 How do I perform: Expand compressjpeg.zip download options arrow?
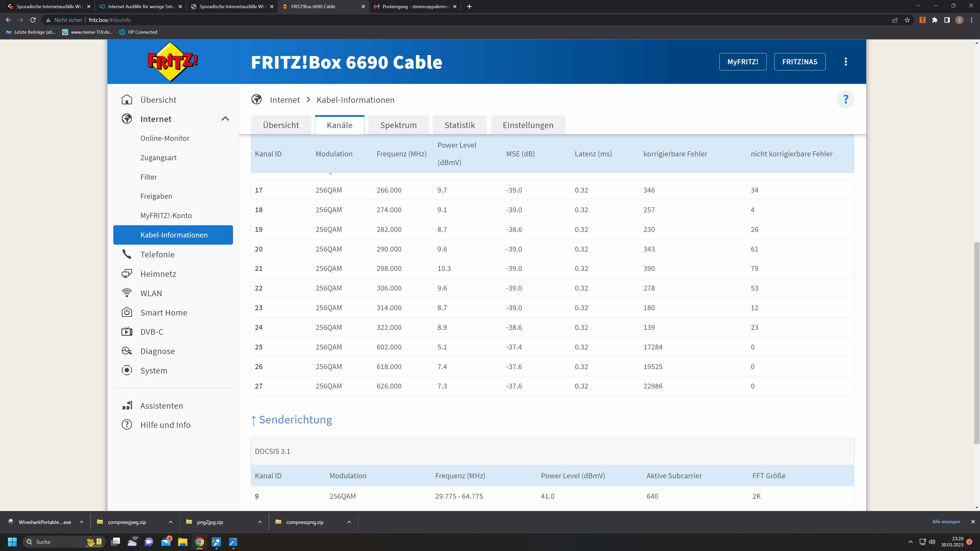170,522
